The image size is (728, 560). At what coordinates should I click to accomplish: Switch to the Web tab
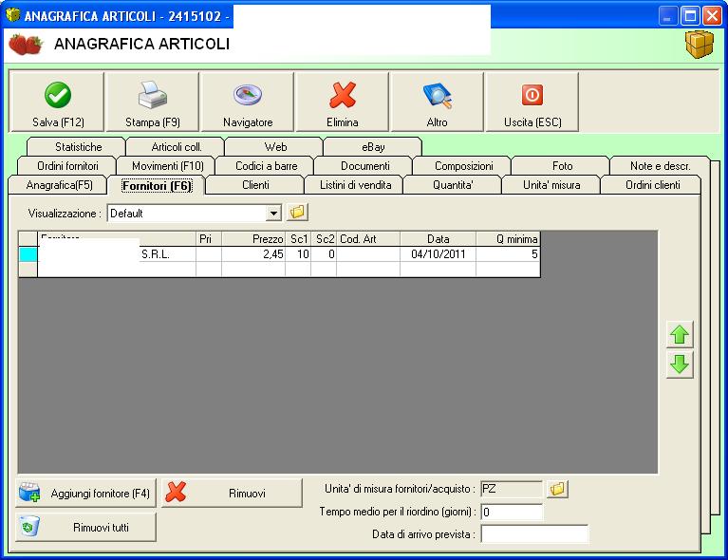point(275,147)
